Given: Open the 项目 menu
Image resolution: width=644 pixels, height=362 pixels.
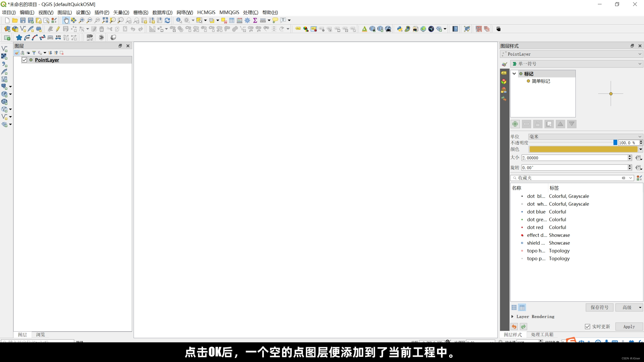Looking at the screenshot, I should [9, 13].
